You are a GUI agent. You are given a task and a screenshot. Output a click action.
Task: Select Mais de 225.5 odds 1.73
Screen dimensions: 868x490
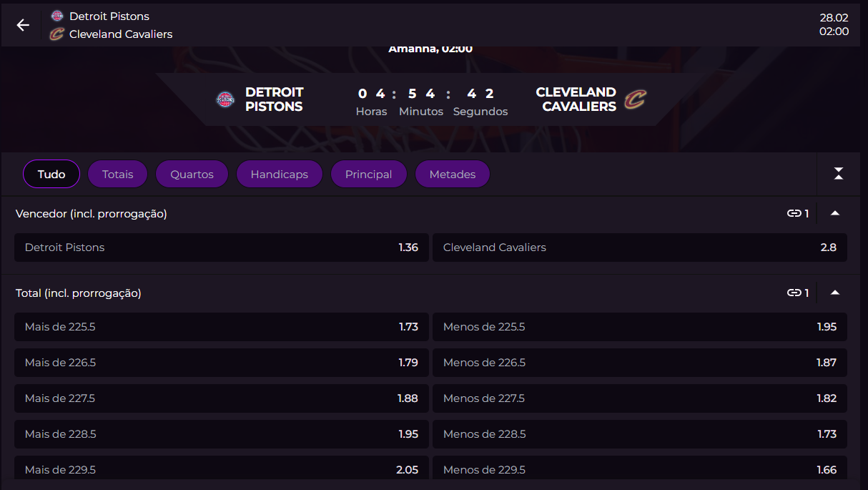[x=222, y=327]
